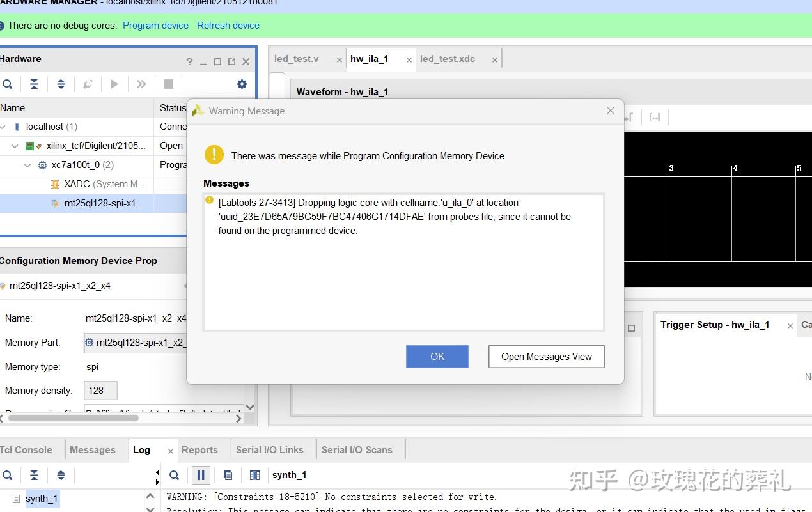Close the Log tab
The width and height of the screenshot is (812, 512).
point(171,451)
